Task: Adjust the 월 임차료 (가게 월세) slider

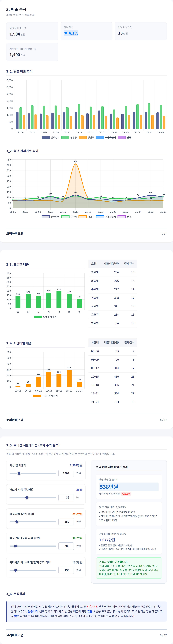Action: [33, 522]
